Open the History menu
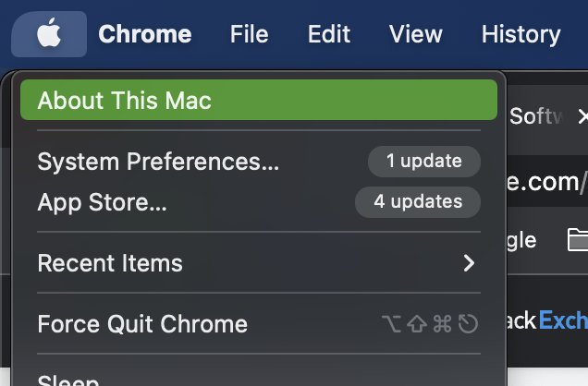The image size is (588, 386). pos(521,34)
